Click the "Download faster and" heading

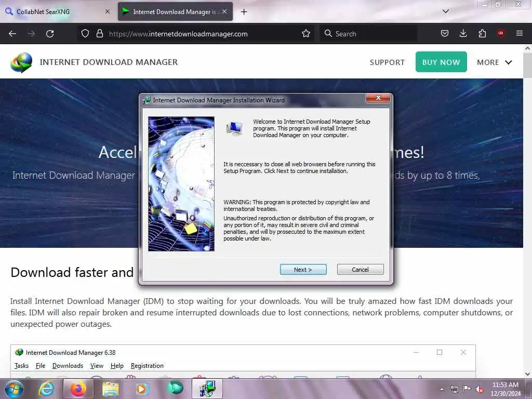tap(72, 272)
